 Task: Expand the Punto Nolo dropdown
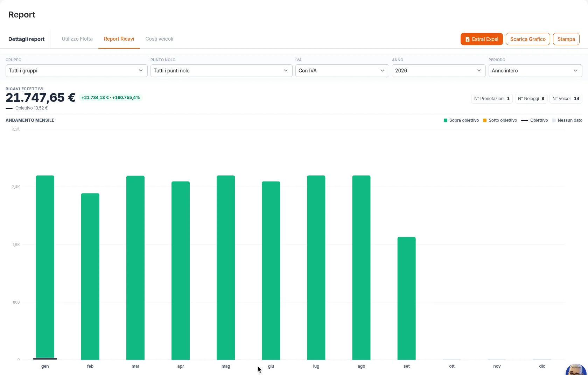(222, 71)
